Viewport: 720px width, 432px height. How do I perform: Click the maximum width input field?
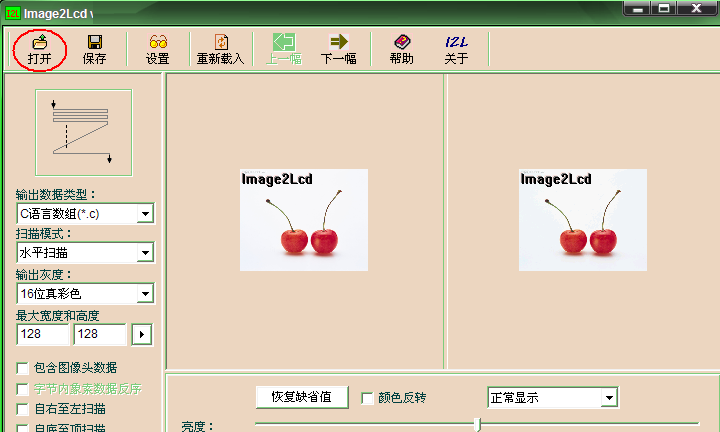42,335
